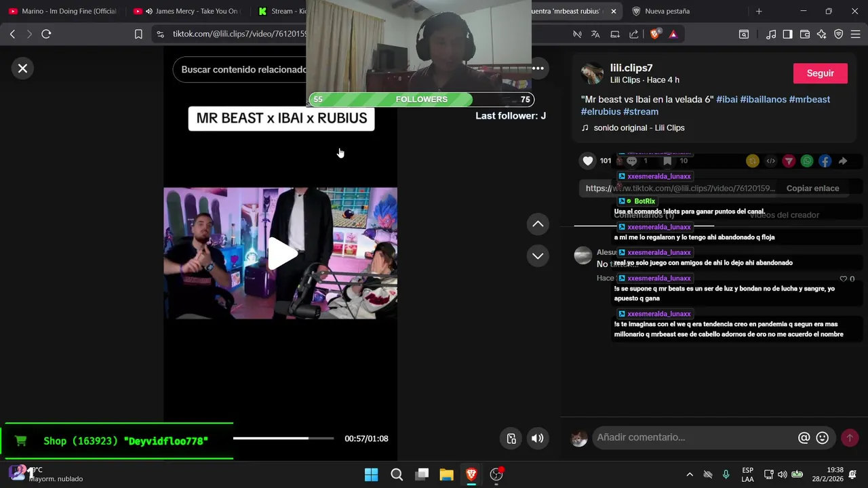
Task: Open the #ibaillanos hashtag
Action: tap(764, 100)
